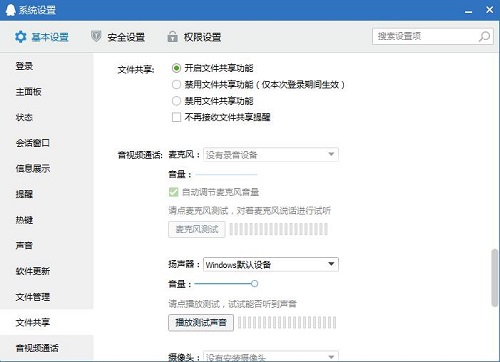Open the 麦克风 device dropdown
This screenshot has height=362, width=500.
pos(271,155)
